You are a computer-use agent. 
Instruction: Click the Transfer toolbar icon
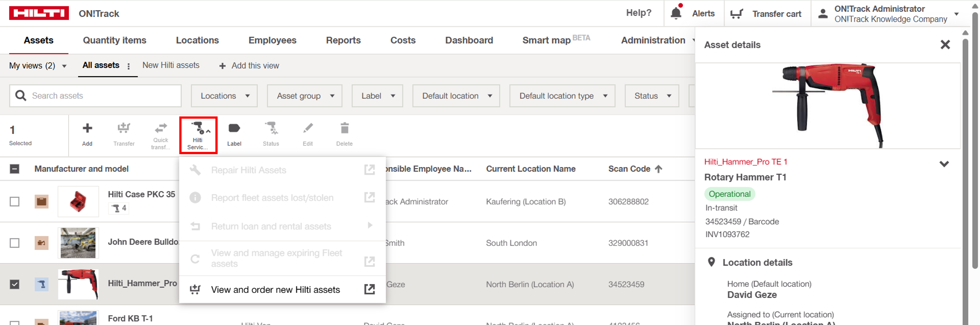124,128
